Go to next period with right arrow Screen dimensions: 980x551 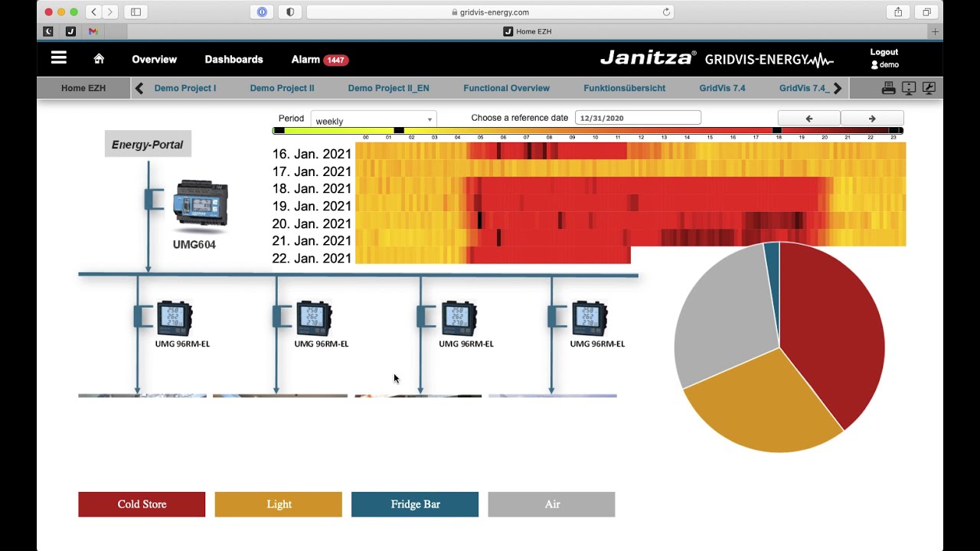point(872,119)
